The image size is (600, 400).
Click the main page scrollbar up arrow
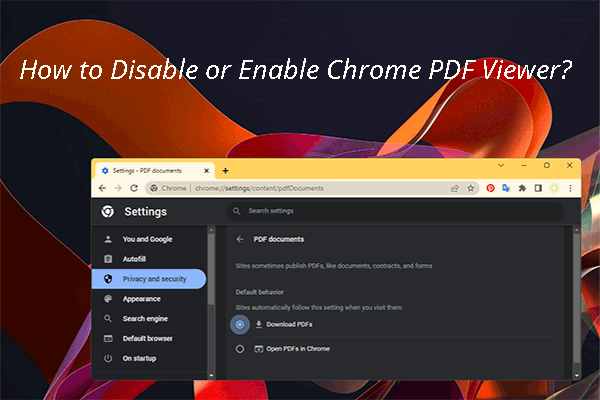click(576, 230)
